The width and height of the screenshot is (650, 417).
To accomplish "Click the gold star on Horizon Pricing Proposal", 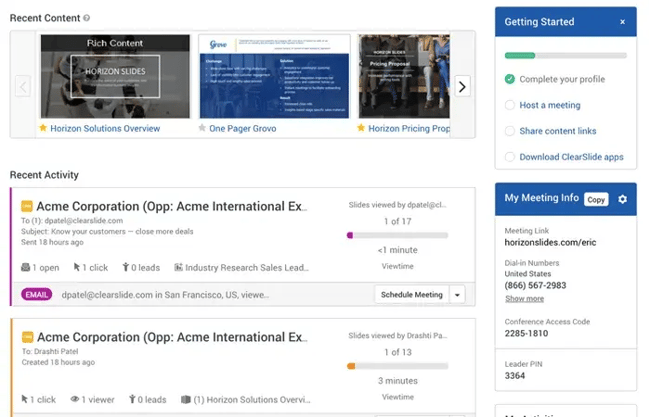I will (x=362, y=128).
